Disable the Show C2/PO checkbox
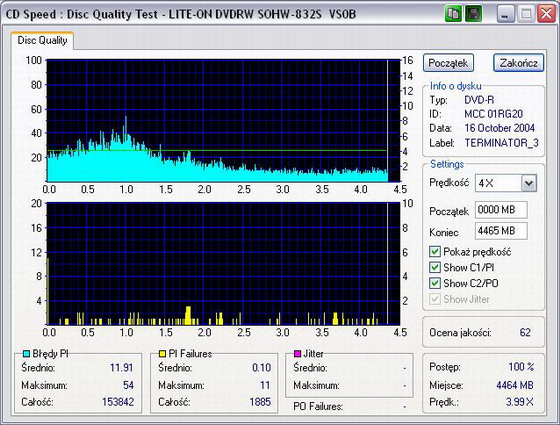560x425 pixels. click(434, 283)
